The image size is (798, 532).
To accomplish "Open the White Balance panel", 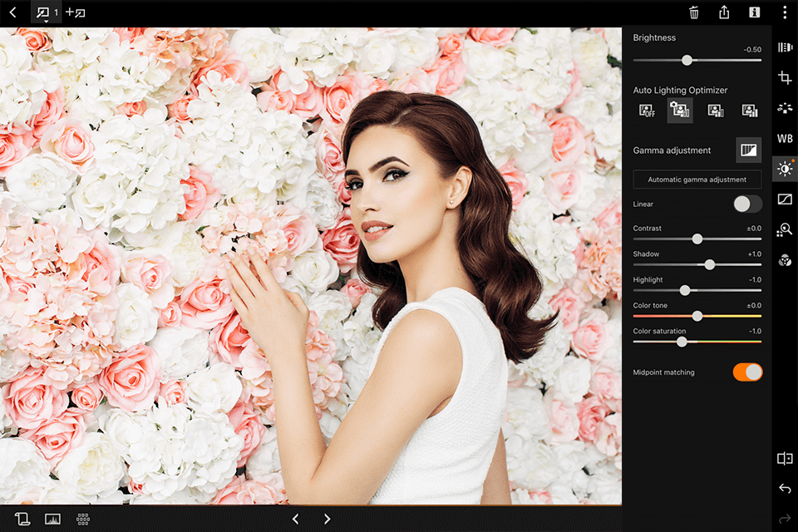I will [785, 138].
